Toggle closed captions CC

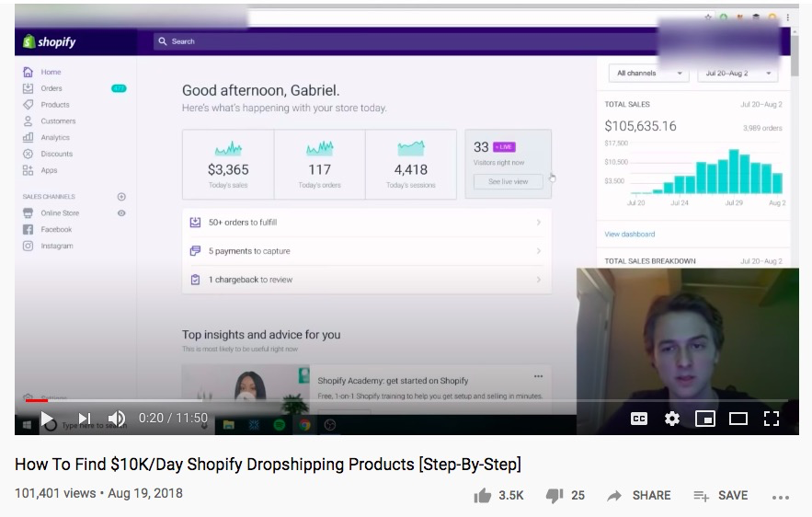coord(639,419)
